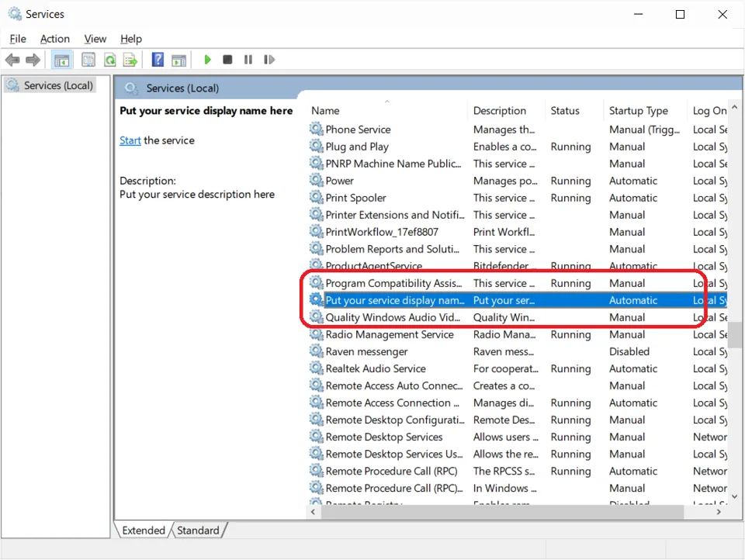745x560 pixels.
Task: Click the Restart Service icon
Action: point(269,60)
